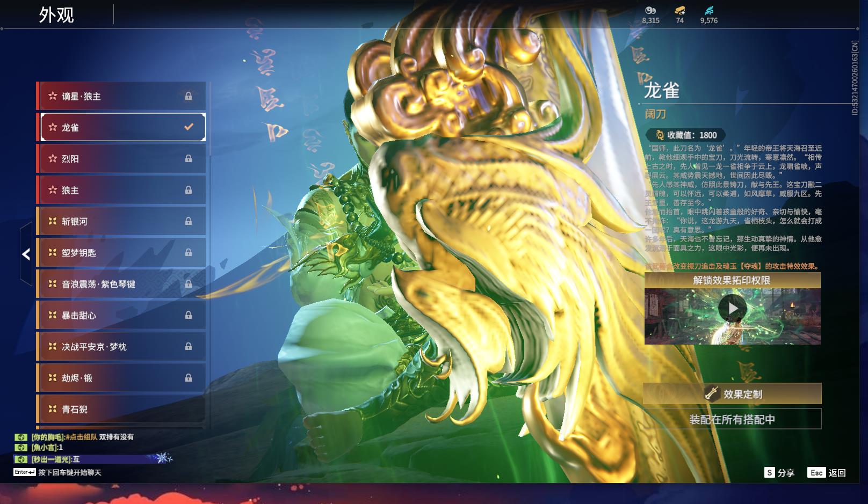Click the blue feather currency icon
The image size is (868, 504).
(708, 10)
